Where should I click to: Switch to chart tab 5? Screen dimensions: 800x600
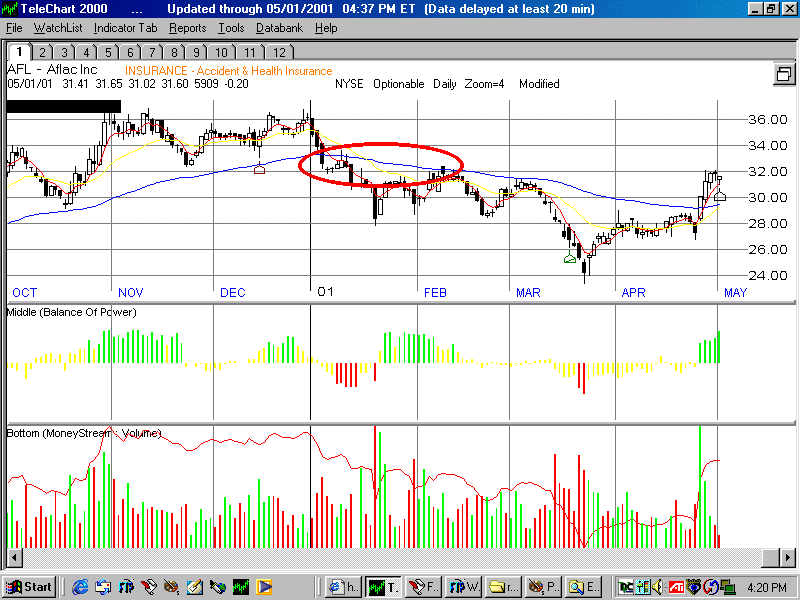(x=108, y=53)
